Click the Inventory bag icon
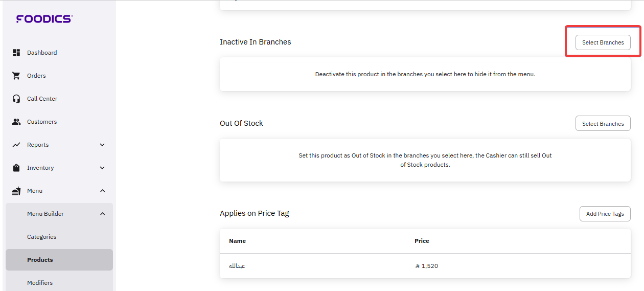Screen dimensions: 644x291 pos(16,168)
